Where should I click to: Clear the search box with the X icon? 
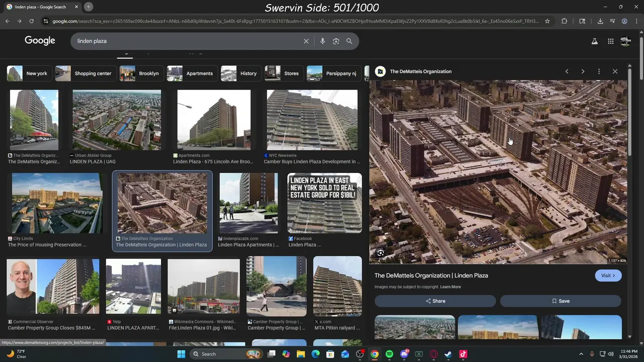[x=306, y=41]
